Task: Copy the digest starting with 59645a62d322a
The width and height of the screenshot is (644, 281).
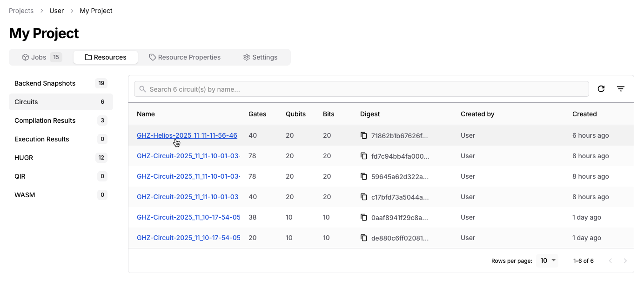Action: [364, 176]
